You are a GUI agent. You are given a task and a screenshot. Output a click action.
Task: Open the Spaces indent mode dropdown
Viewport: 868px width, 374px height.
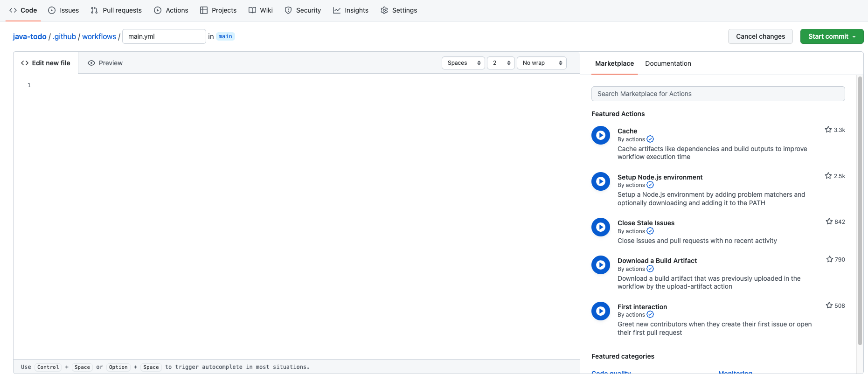point(463,63)
